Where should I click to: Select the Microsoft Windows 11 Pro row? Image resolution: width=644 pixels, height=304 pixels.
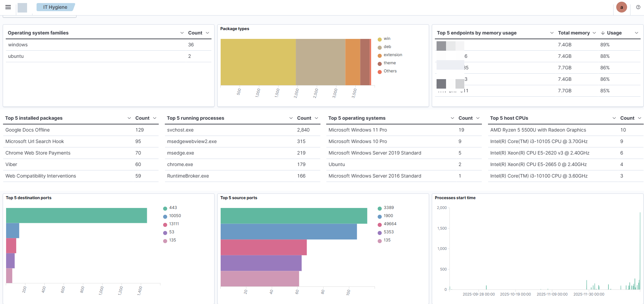[357, 130]
